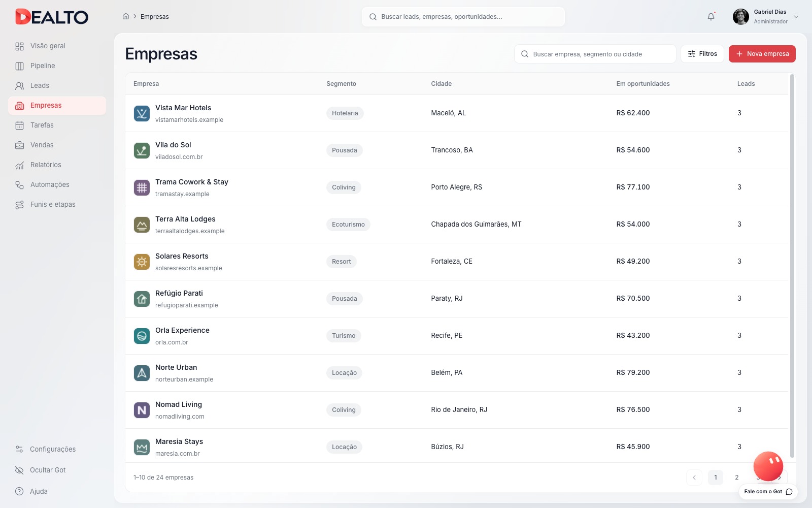Sort by the Em oportunidades column header
This screenshot has width=812, height=508.
pyautogui.click(x=643, y=84)
